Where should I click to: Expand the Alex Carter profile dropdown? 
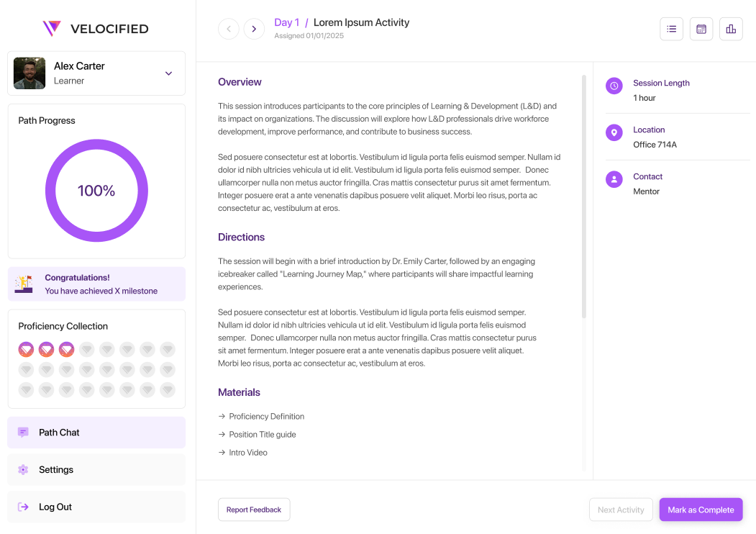pos(168,73)
